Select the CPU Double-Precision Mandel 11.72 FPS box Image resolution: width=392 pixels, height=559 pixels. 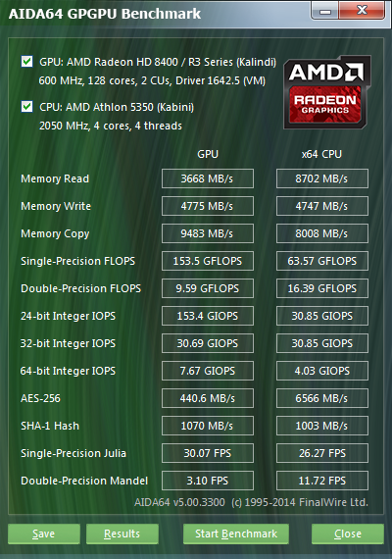pyautogui.click(x=322, y=481)
